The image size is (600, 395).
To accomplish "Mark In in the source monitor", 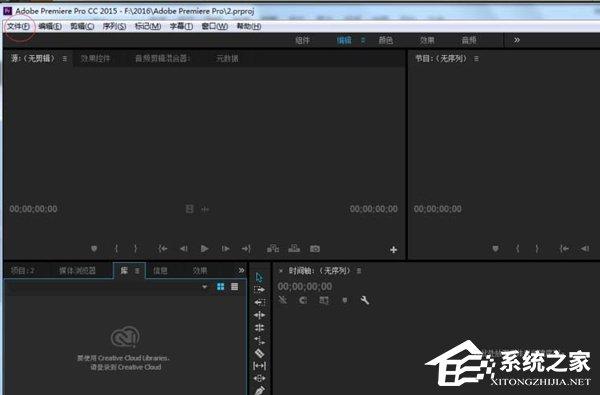I will click(x=116, y=249).
